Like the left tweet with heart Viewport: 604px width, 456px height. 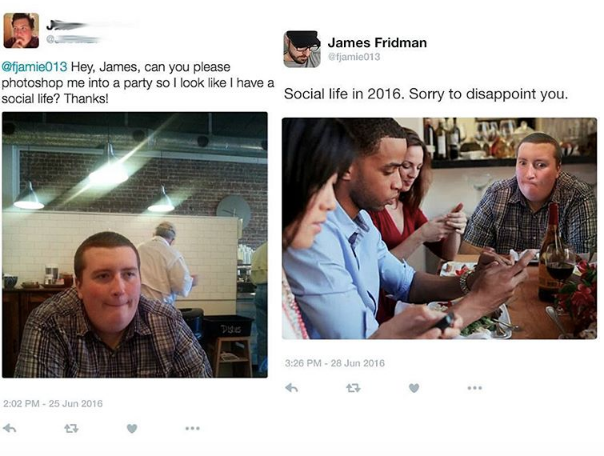click(132, 428)
